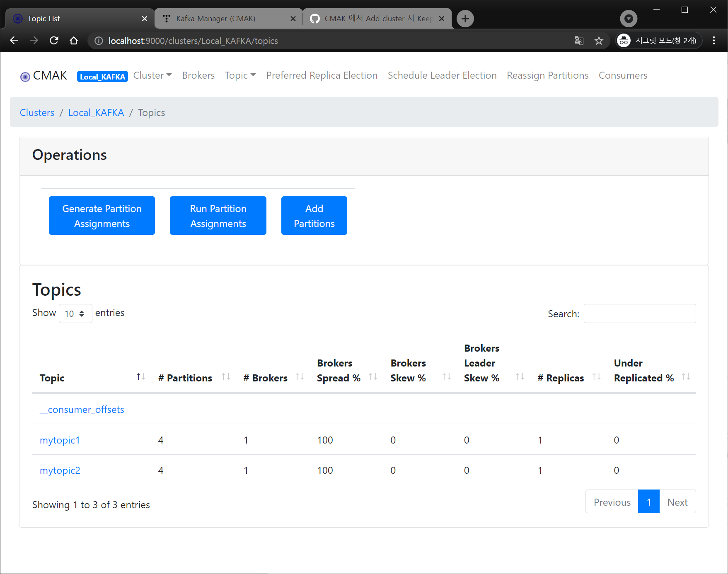Open the translate page icon
This screenshot has height=574, width=728.
(x=579, y=41)
